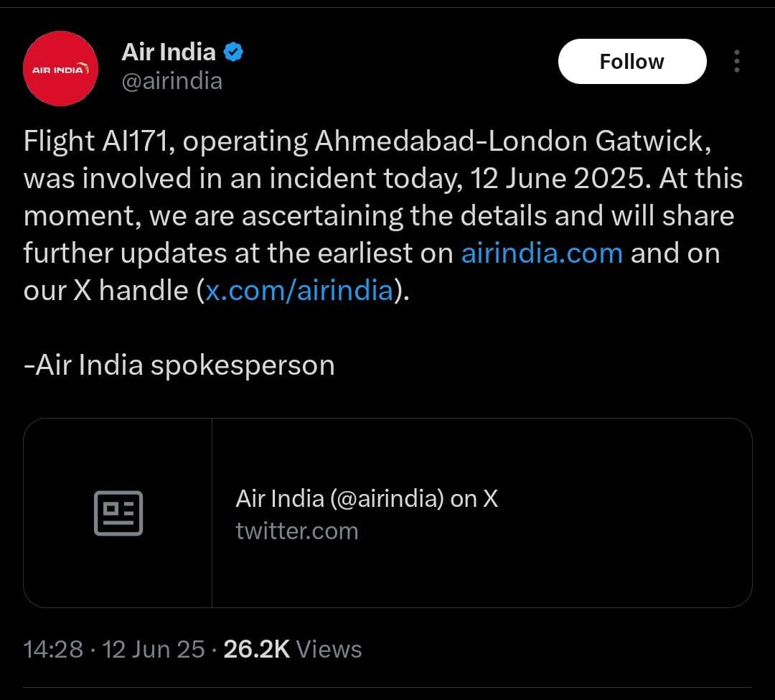The width and height of the screenshot is (775, 700).
Task: Click the 26.2K view count
Action: [256, 649]
